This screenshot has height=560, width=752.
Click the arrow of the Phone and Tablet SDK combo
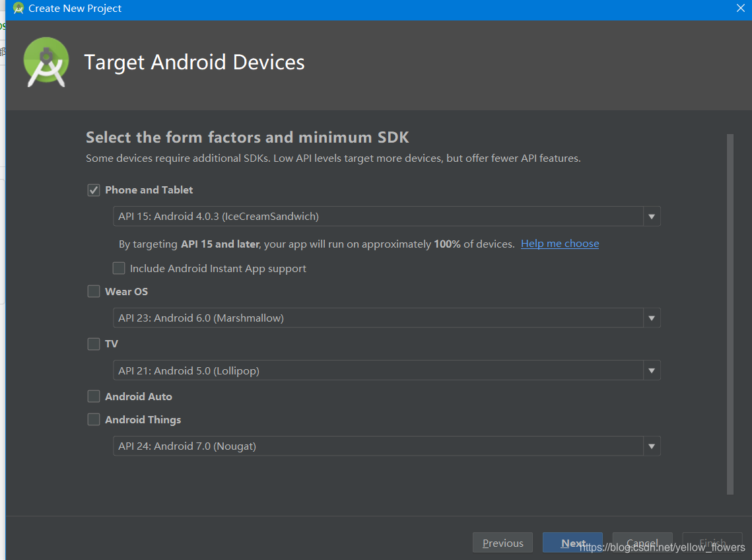652,217
